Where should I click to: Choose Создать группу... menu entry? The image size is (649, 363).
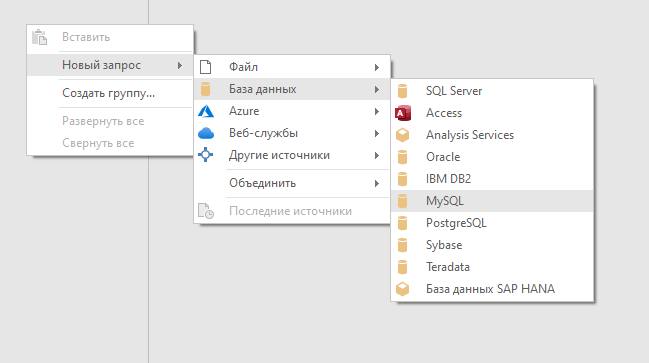110,93
